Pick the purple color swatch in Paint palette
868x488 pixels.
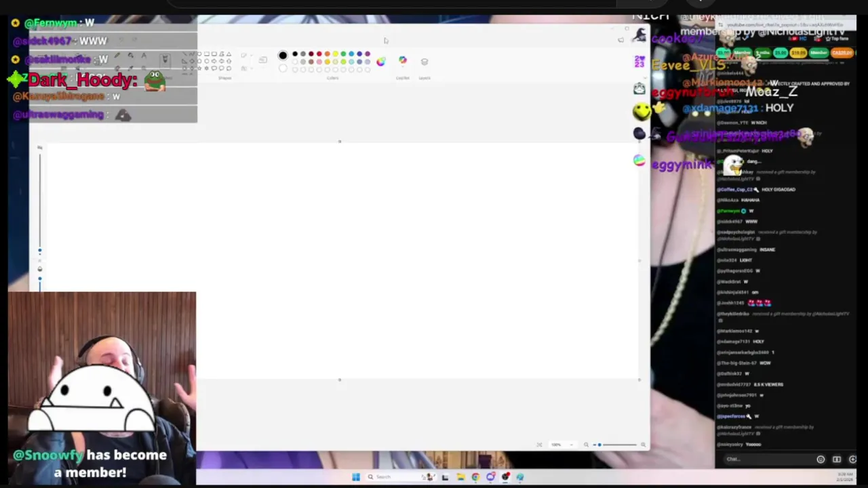pos(368,54)
